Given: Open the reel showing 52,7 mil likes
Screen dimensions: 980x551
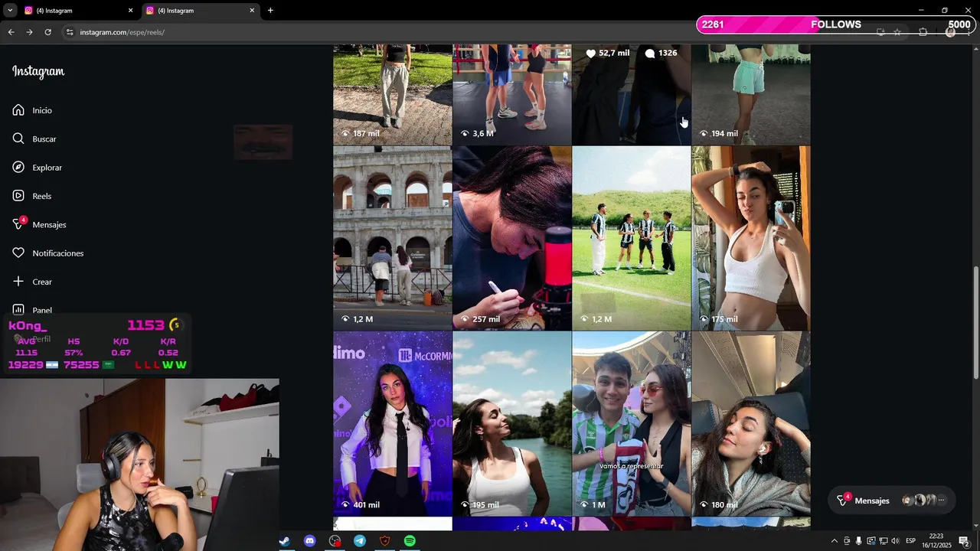Looking at the screenshot, I should pos(632,95).
